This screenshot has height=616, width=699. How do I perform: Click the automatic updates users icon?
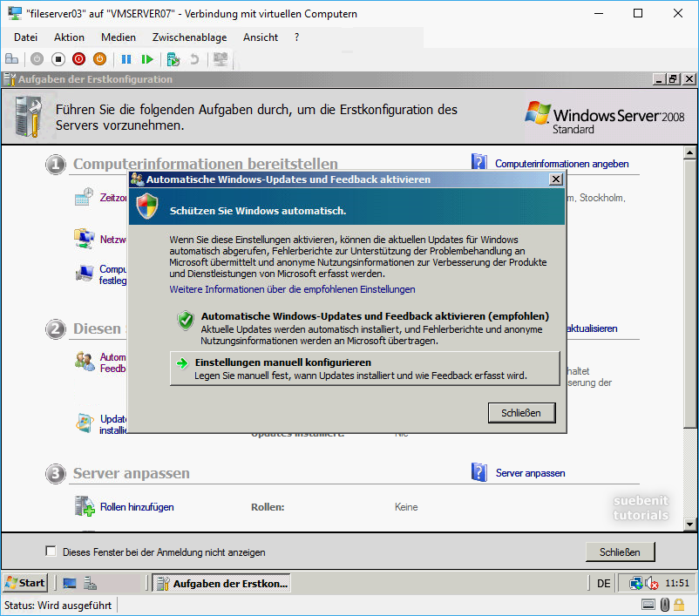[85, 362]
